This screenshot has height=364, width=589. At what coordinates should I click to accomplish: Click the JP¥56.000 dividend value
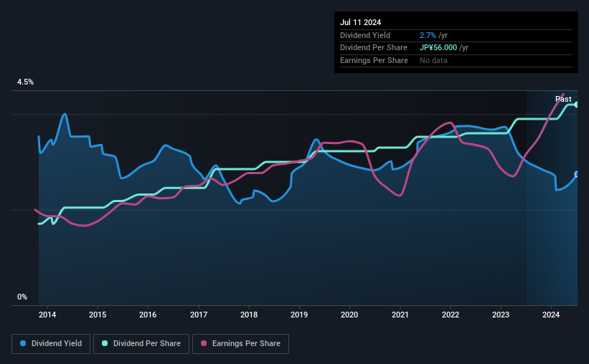click(x=438, y=48)
